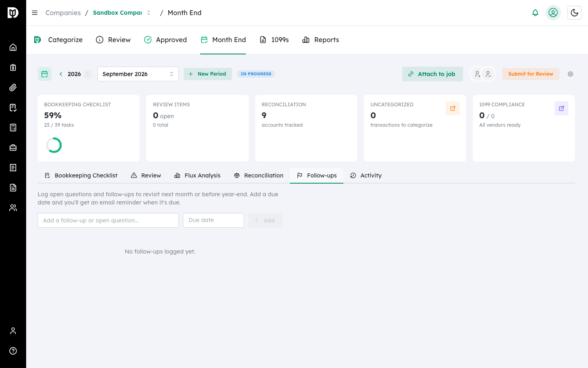This screenshot has width=588, height=368.
Task: Open Uncategorized external link icon
Action: [453, 108]
